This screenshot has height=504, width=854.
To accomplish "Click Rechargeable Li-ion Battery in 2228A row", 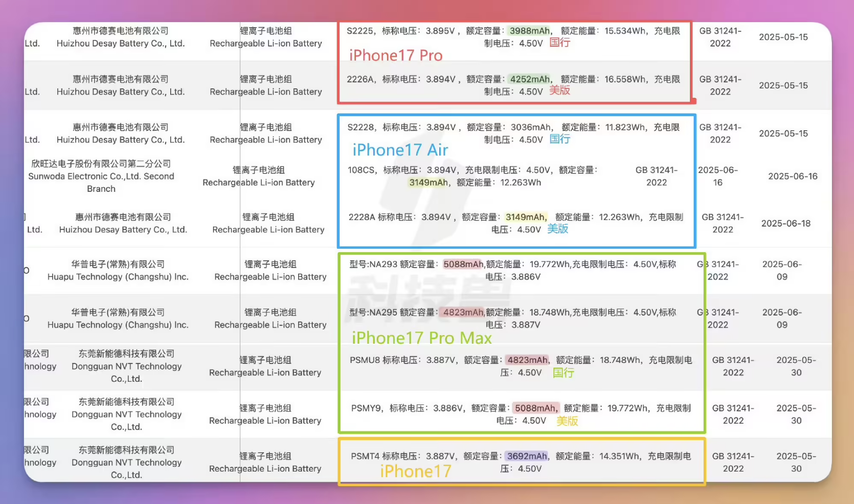I will 269,229.
